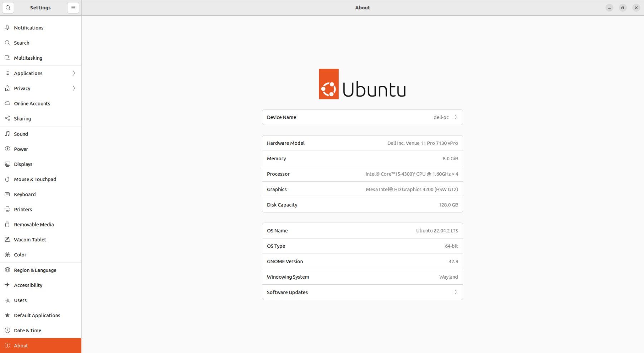Click the Default Applications star icon
644x353 pixels.
(x=7, y=315)
